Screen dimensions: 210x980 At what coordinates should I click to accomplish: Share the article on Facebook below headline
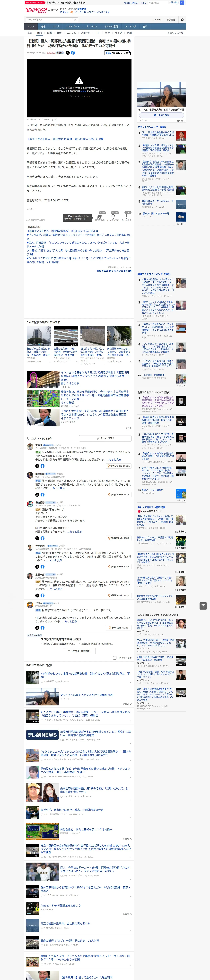[x=73, y=53]
